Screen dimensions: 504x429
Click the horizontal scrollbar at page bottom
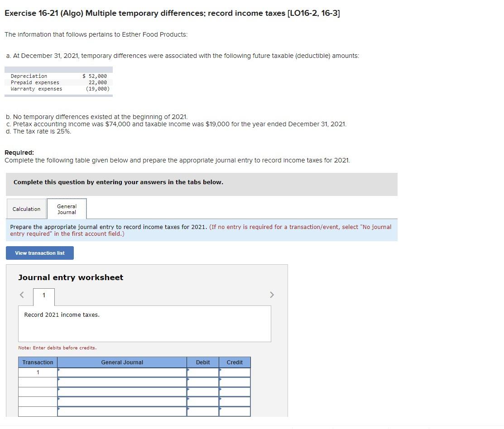252,426
